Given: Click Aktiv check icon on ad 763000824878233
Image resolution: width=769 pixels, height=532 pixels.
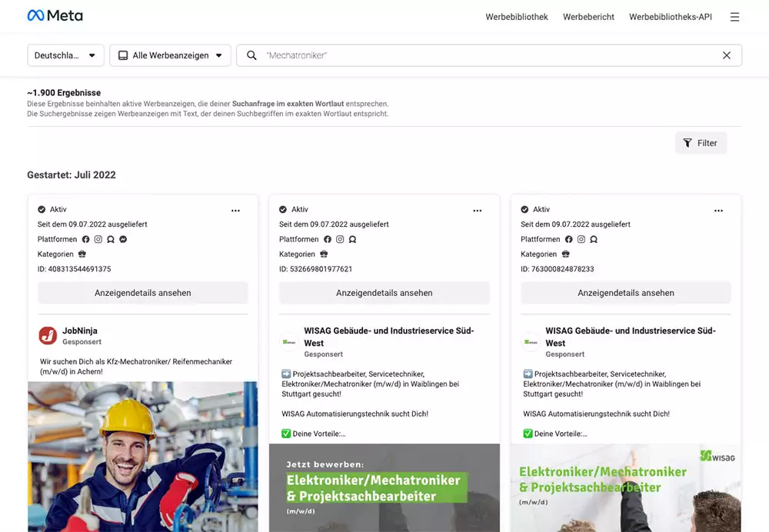Looking at the screenshot, I should click(524, 209).
